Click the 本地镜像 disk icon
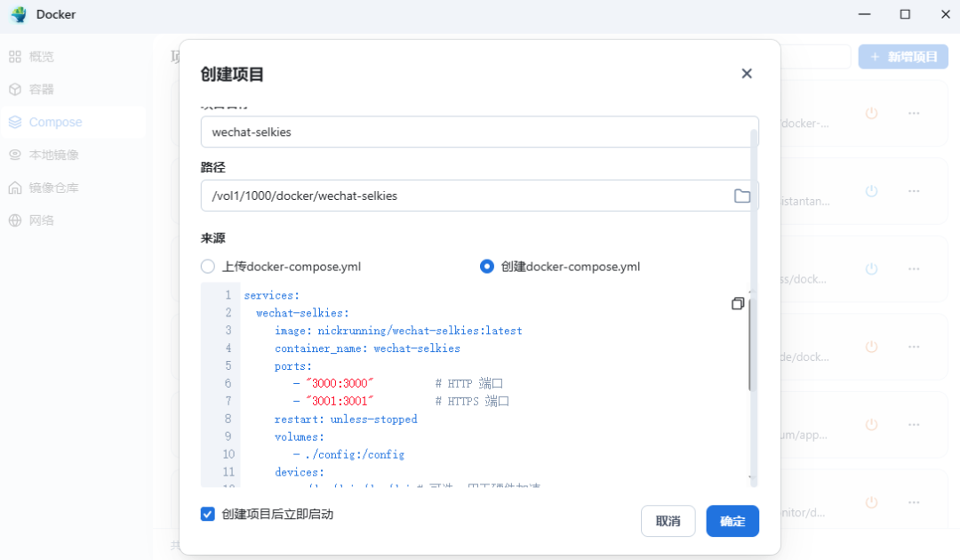 15,155
